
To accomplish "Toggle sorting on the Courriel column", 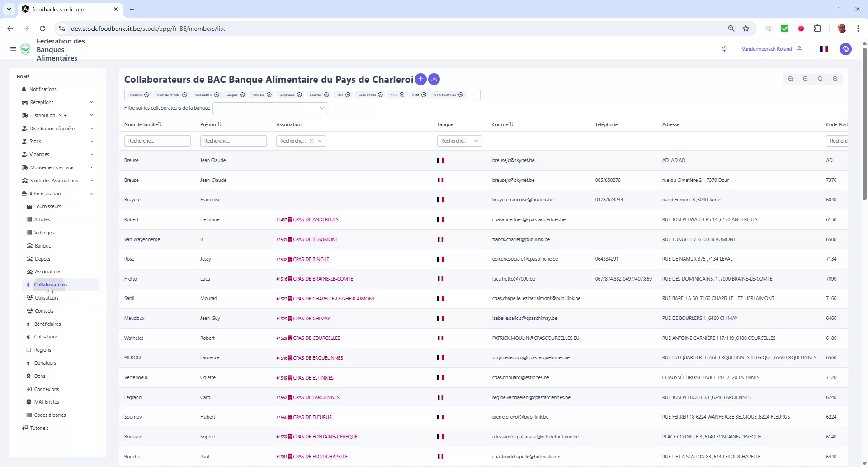I will tap(512, 124).
